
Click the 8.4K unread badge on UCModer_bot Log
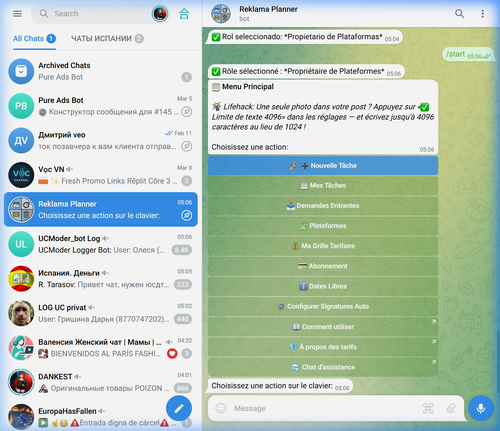click(x=182, y=250)
